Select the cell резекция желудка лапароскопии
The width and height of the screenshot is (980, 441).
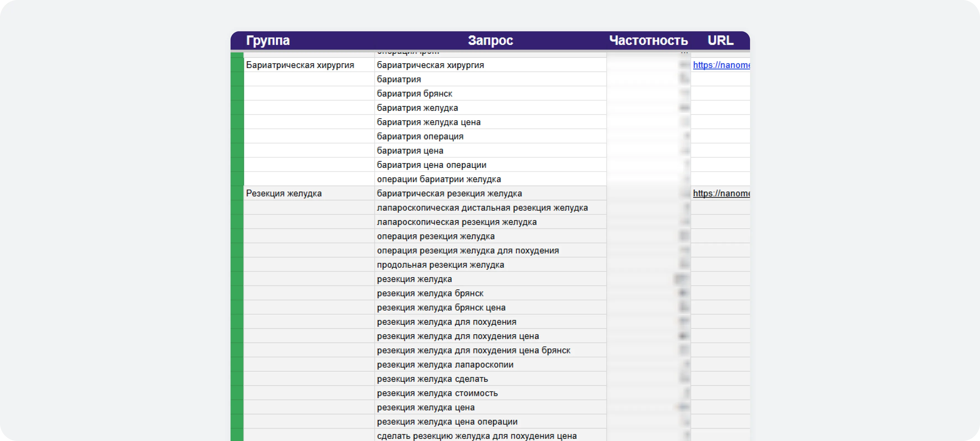coord(490,365)
